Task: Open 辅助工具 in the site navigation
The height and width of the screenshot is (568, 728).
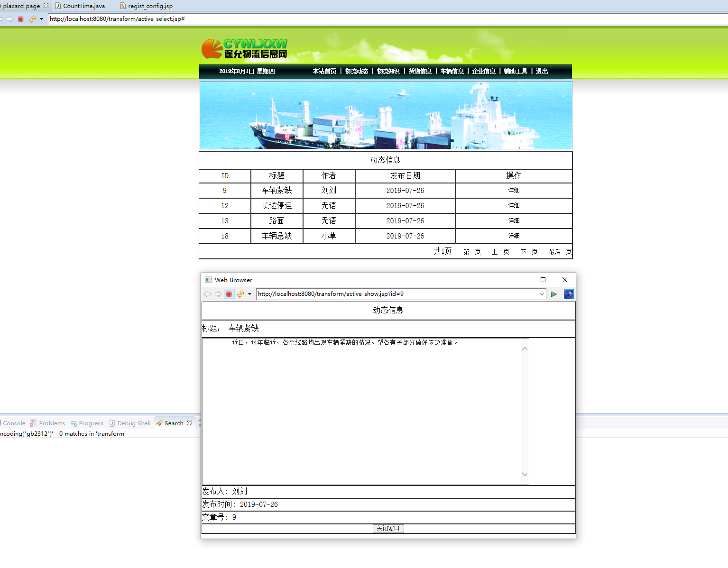Action: [516, 71]
